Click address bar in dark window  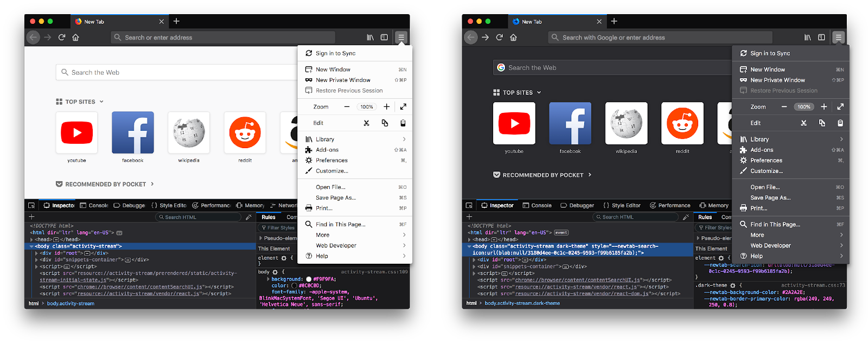coord(660,37)
